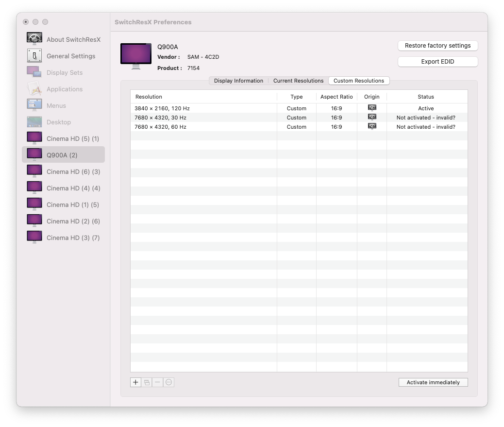Select the Desktop icon in sidebar
The width and height of the screenshot is (504, 427).
point(34,122)
